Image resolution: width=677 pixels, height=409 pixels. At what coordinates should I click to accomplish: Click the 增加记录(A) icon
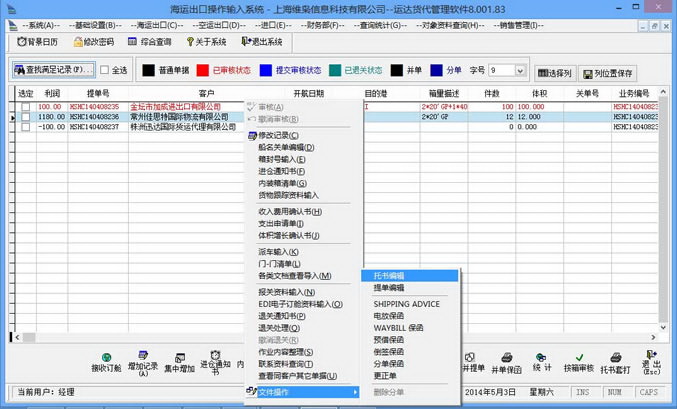142,355
